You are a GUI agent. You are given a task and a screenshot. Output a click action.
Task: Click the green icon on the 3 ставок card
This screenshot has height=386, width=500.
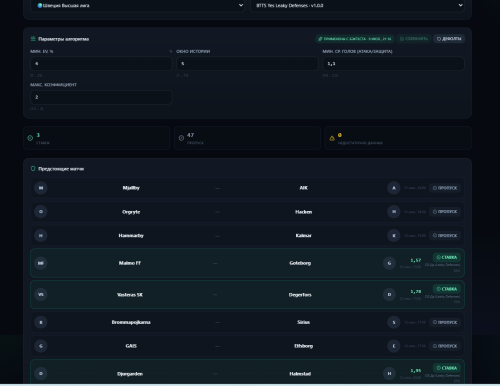[x=30, y=138]
